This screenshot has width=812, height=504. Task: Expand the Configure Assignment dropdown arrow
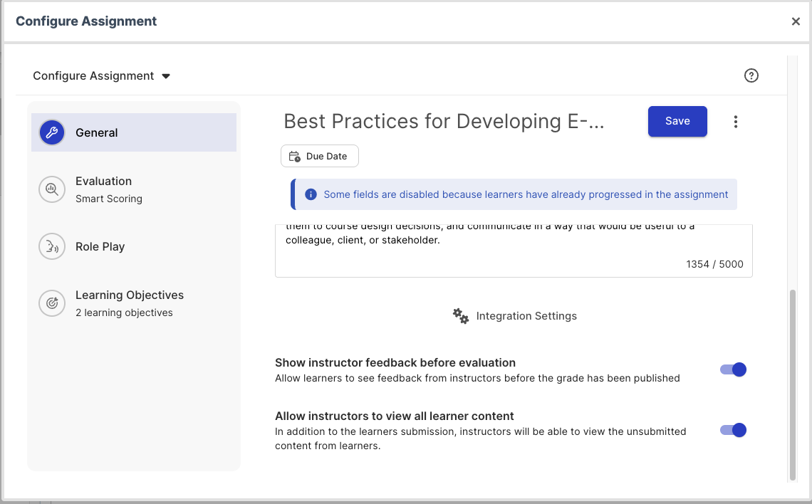click(x=166, y=76)
